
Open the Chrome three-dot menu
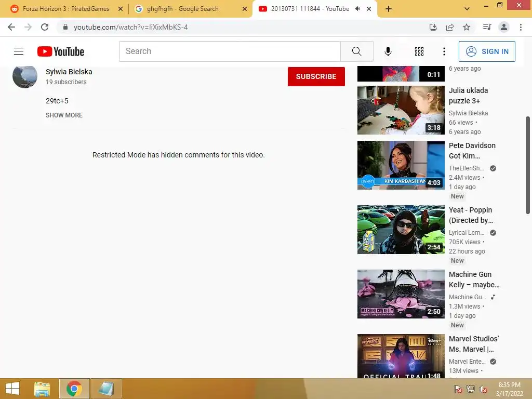click(x=521, y=27)
